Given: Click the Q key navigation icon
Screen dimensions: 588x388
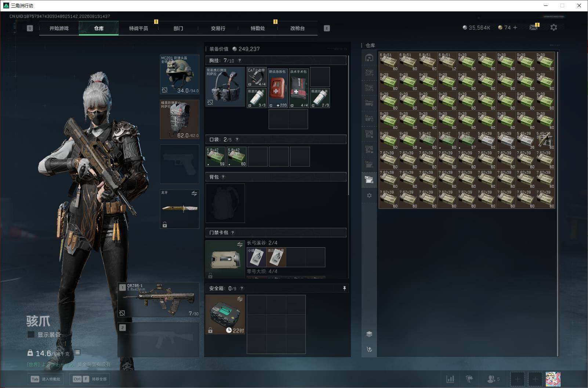Looking at the screenshot, I should pyautogui.click(x=30, y=28).
